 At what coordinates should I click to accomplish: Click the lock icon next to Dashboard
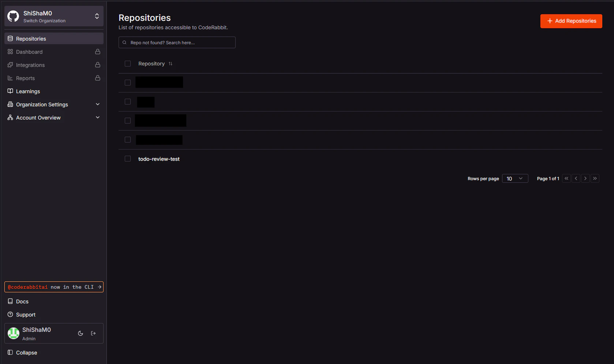[98, 52]
